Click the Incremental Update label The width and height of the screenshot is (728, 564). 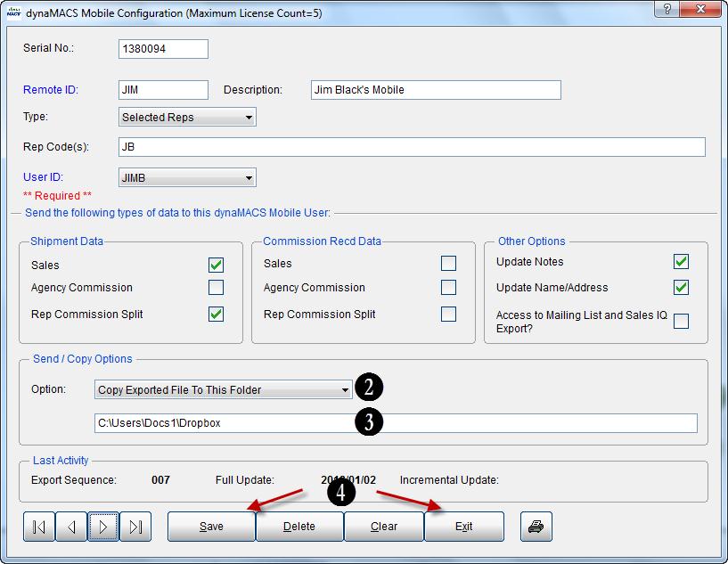(x=449, y=479)
